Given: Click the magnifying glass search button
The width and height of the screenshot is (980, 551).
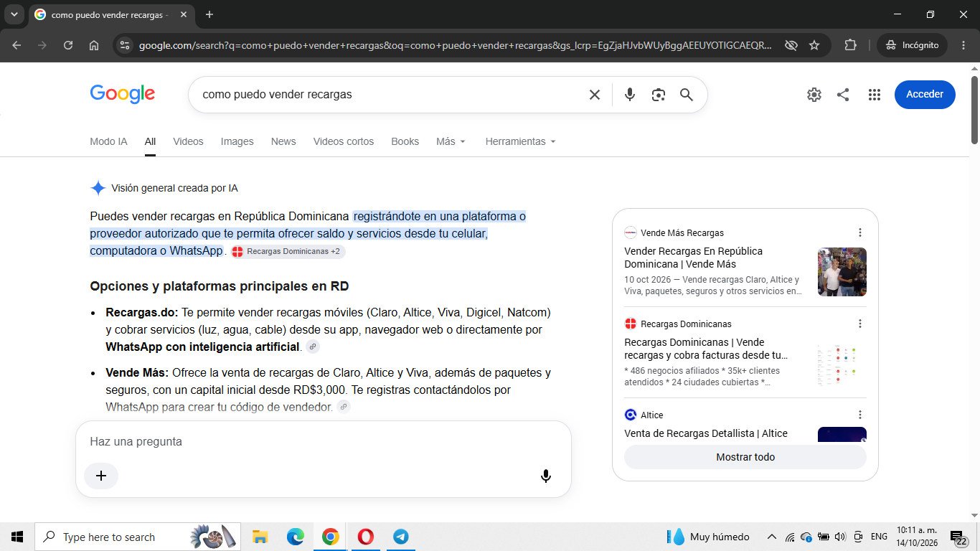Looking at the screenshot, I should [x=686, y=95].
